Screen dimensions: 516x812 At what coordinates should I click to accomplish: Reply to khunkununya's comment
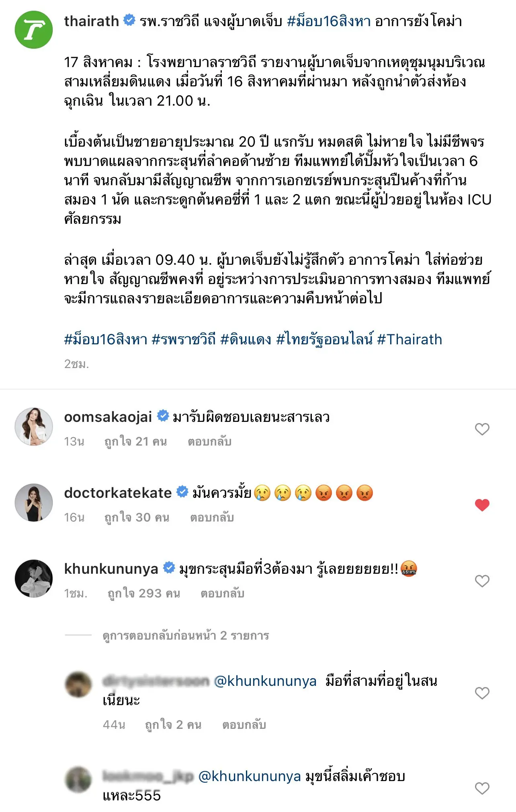tap(222, 593)
